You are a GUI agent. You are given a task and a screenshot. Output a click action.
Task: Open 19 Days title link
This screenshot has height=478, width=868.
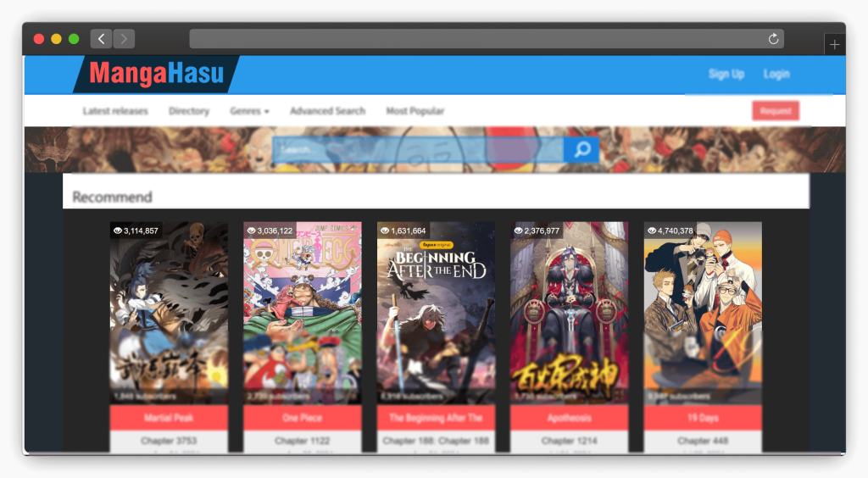[x=703, y=418]
